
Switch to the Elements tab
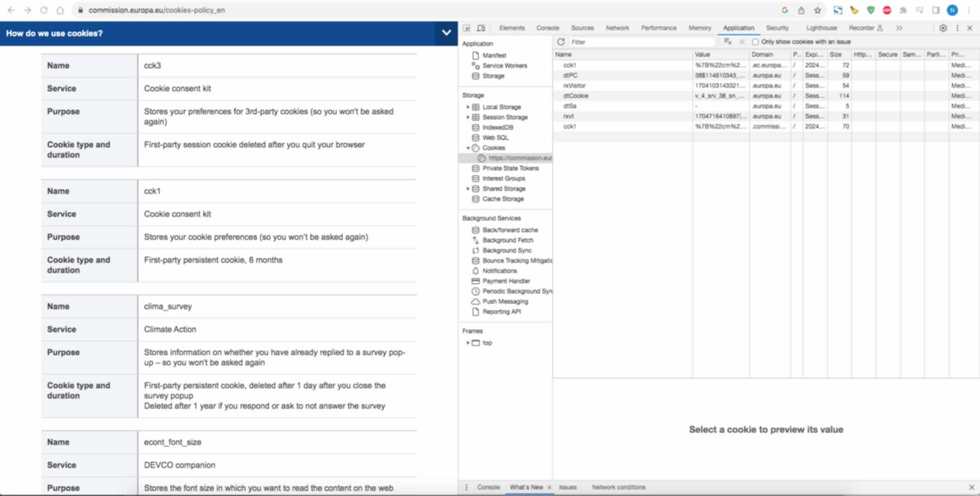[512, 28]
